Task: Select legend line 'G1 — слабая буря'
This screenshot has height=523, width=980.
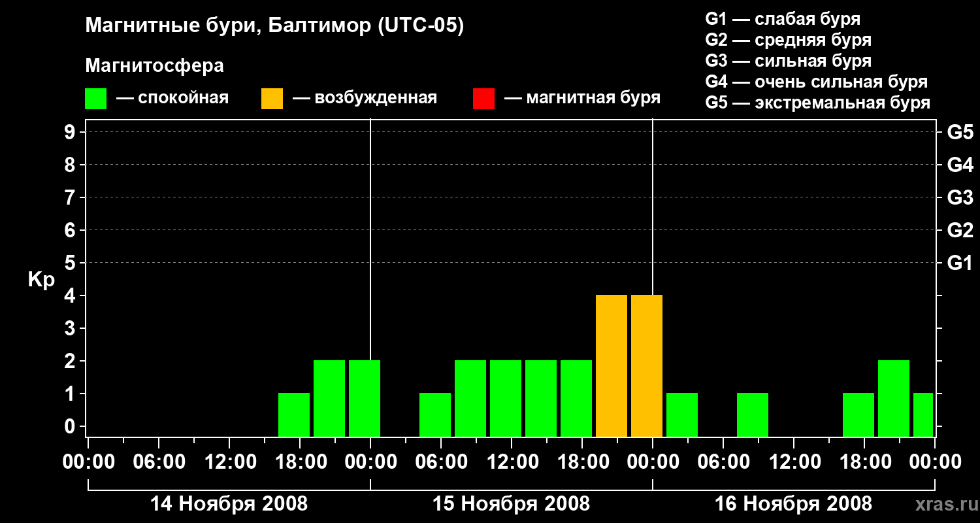Action: coord(783,19)
